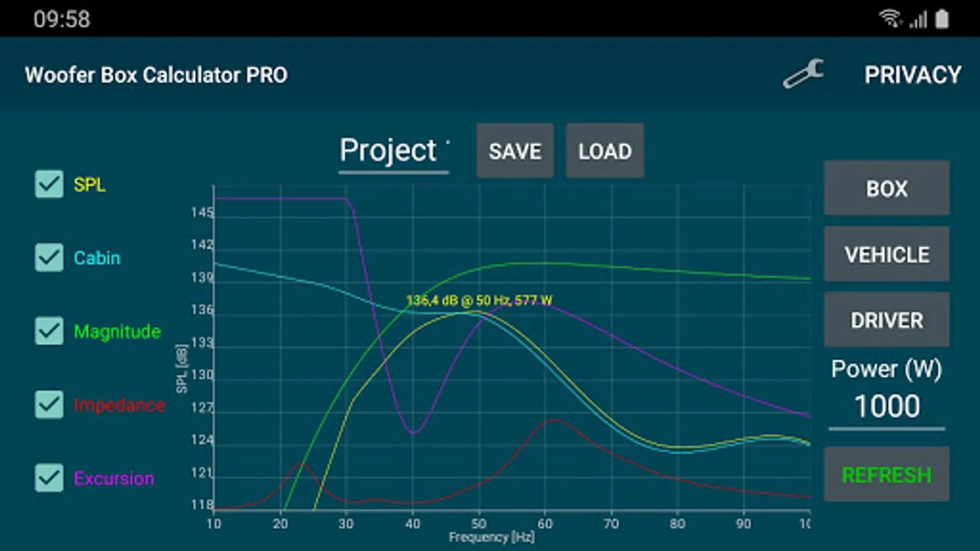This screenshot has width=980, height=551.
Task: Tap the cellular signal icon
Action: tap(918, 20)
